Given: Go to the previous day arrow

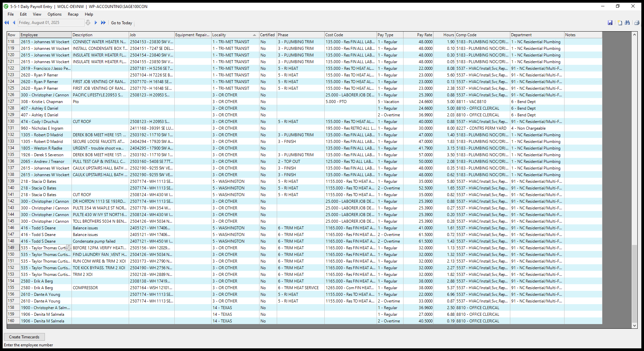Looking at the screenshot, I should tap(14, 23).
